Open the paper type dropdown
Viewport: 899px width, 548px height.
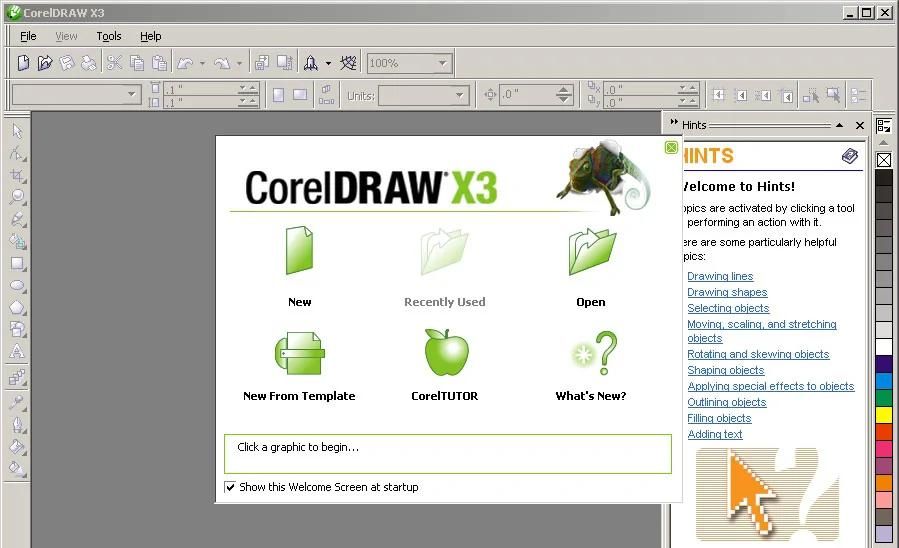[131, 94]
